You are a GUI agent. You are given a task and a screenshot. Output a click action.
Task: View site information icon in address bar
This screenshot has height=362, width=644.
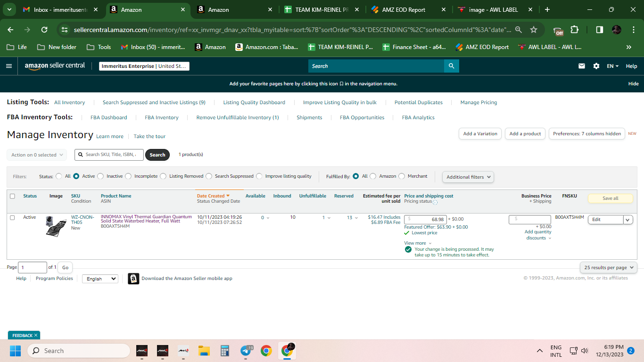(x=65, y=30)
